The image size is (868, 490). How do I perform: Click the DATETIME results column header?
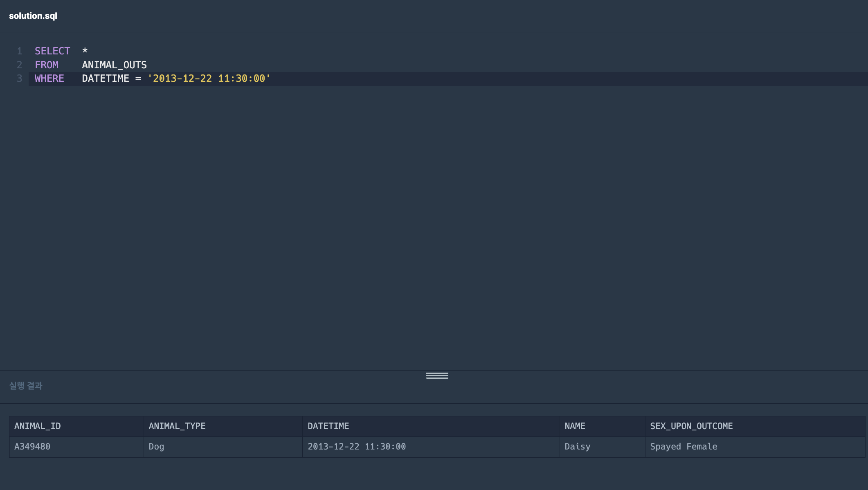pyautogui.click(x=328, y=426)
